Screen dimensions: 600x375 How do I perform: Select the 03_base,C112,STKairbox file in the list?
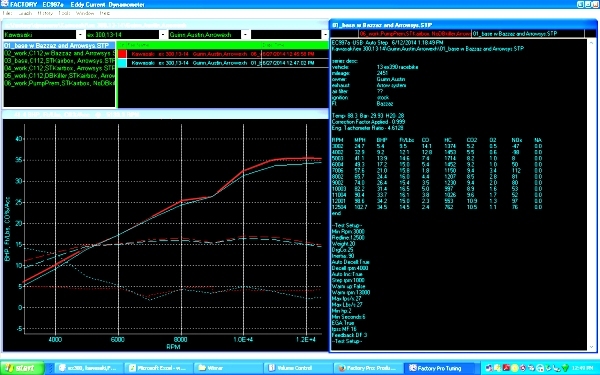point(59,61)
